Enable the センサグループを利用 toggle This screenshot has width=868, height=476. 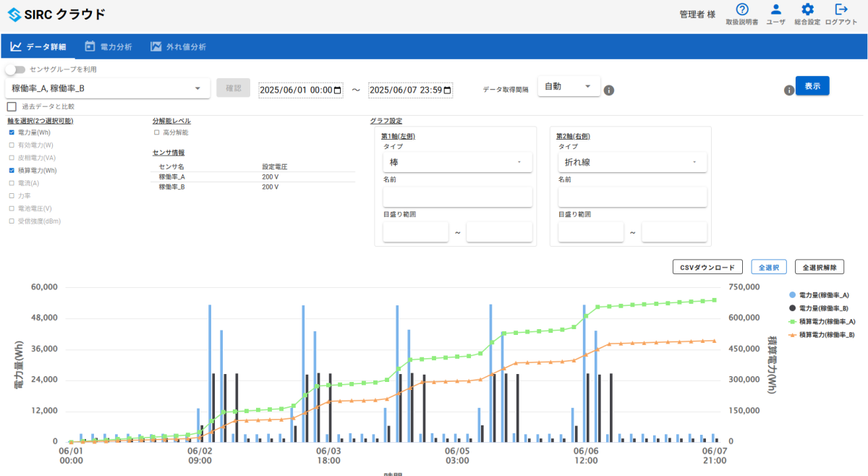pos(14,69)
